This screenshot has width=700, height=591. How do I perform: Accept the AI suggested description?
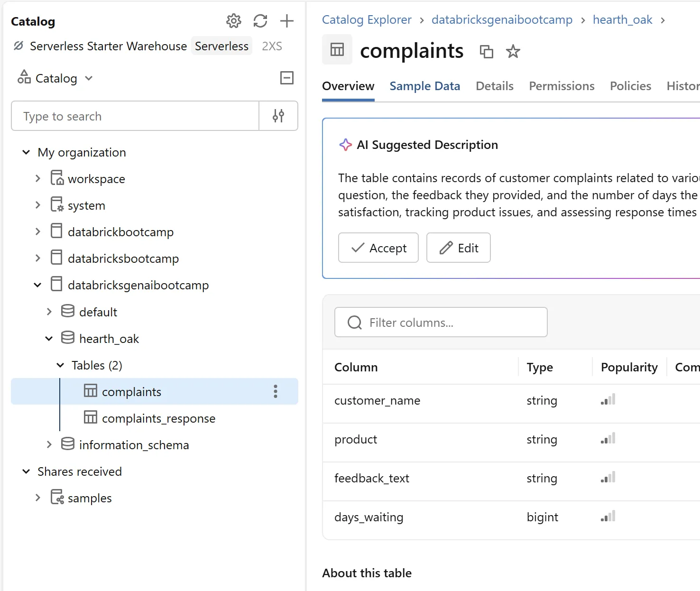(x=378, y=248)
